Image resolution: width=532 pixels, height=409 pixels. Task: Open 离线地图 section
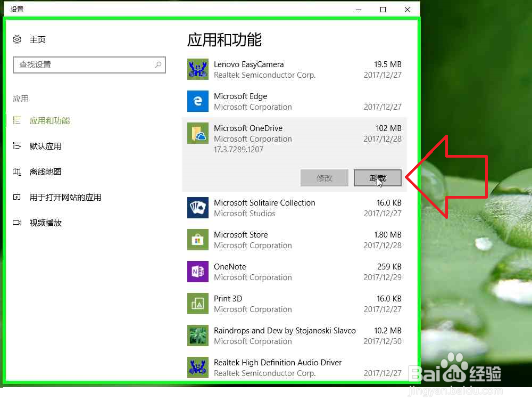(x=45, y=172)
